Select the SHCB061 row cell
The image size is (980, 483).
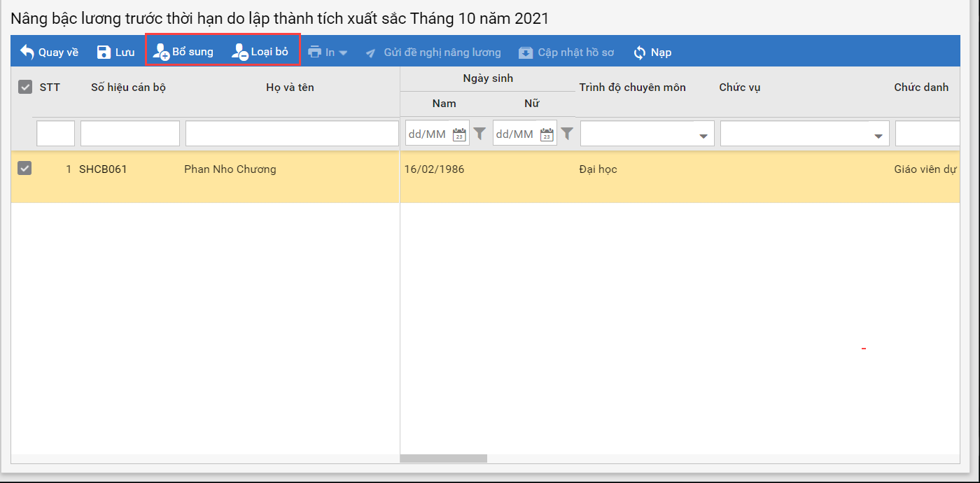coord(103,169)
